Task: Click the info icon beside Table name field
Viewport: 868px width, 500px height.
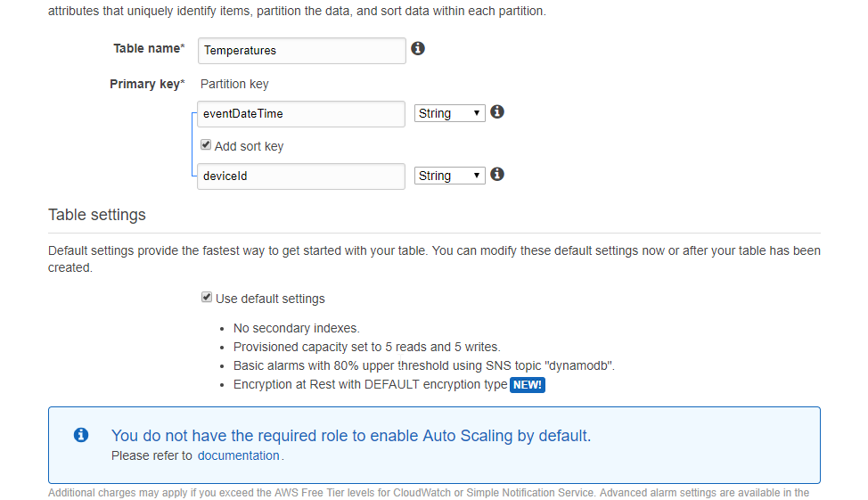Action: pos(418,49)
